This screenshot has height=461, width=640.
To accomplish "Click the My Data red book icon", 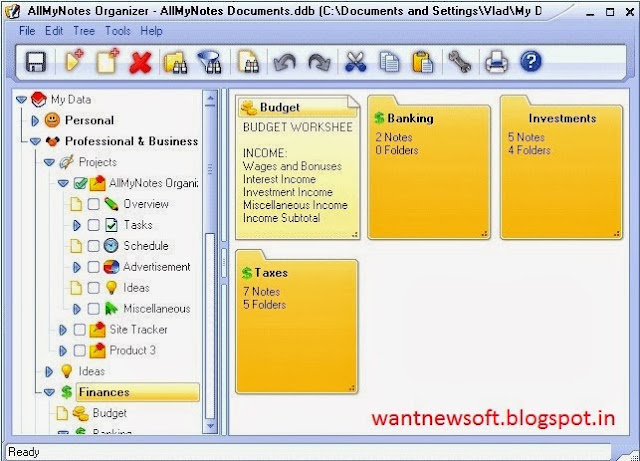I will point(39,100).
